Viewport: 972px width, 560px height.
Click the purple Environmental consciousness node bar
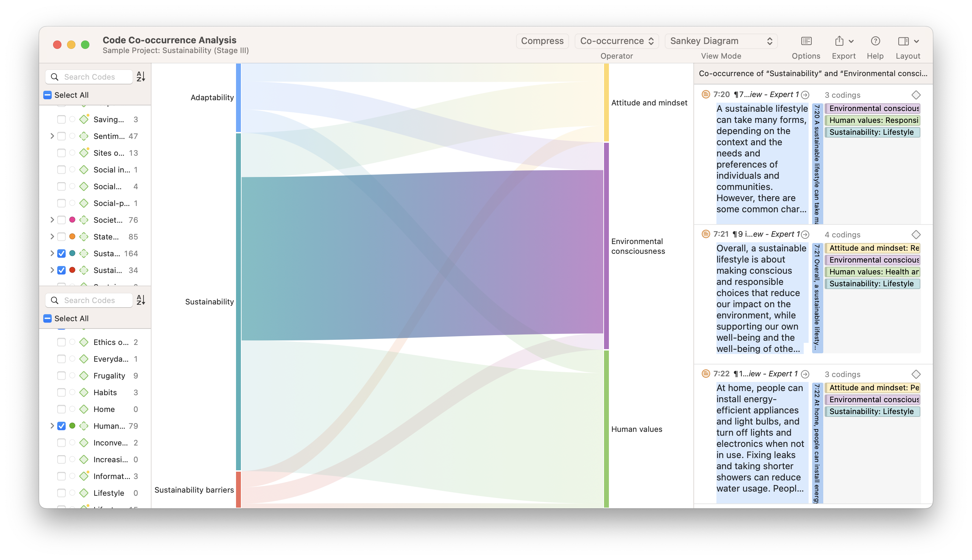[606, 246]
